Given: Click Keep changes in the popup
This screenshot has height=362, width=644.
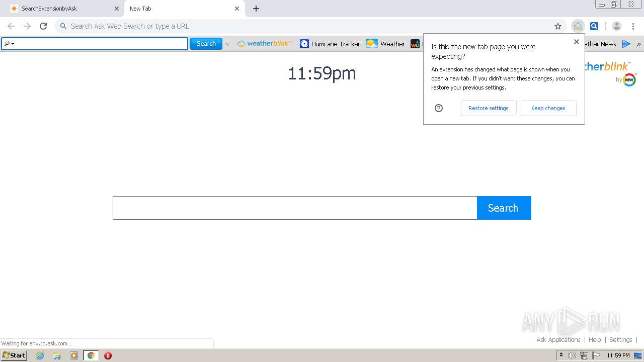Looking at the screenshot, I should point(548,108).
